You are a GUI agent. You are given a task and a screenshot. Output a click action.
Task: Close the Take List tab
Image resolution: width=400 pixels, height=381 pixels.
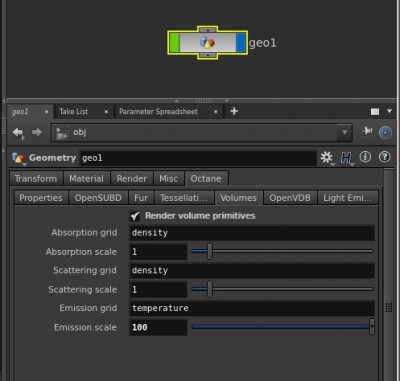(x=106, y=112)
